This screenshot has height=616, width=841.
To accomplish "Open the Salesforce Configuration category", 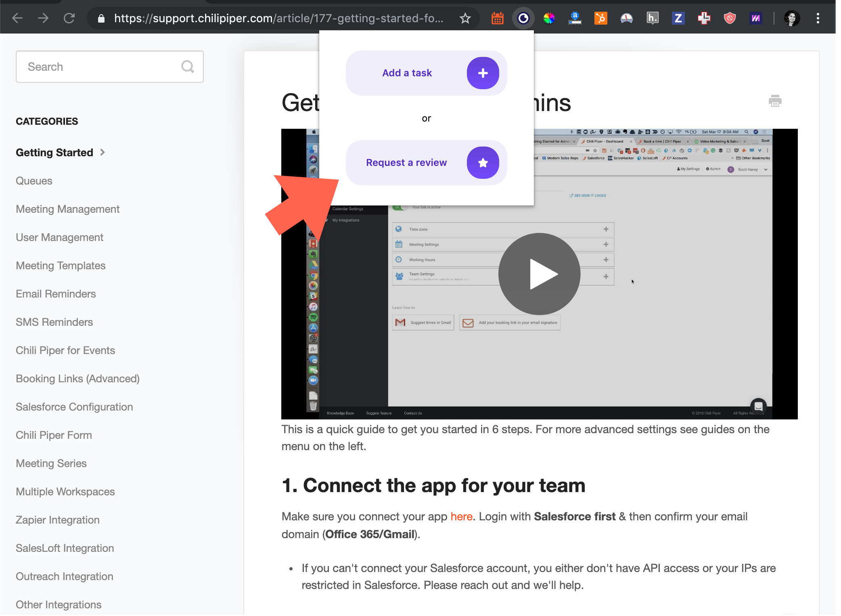I will click(74, 407).
